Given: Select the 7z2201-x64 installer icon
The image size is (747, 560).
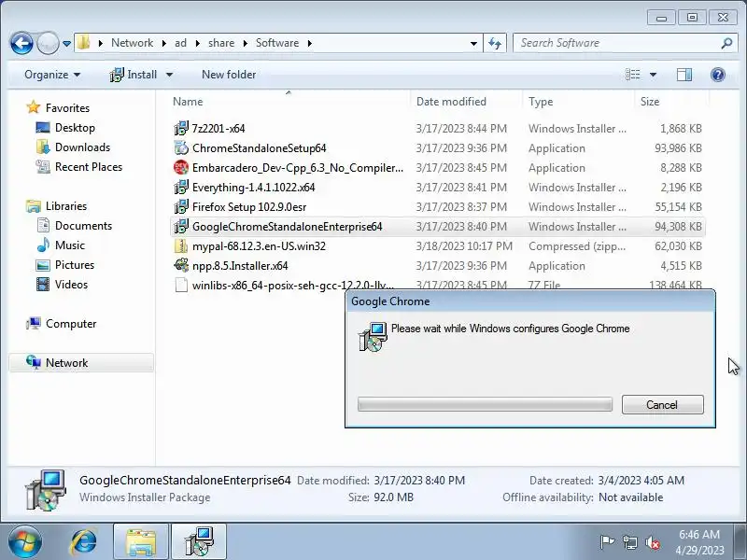Looking at the screenshot, I should pyautogui.click(x=181, y=128).
